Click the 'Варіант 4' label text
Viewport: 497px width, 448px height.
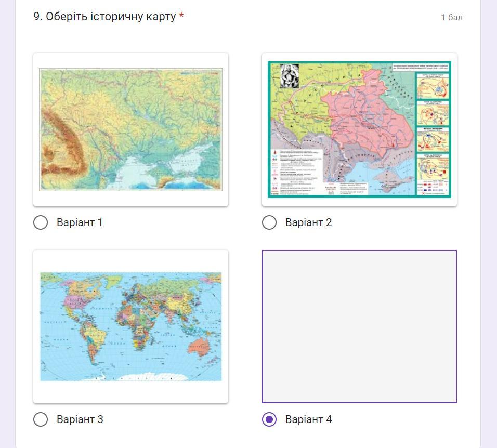308,419
